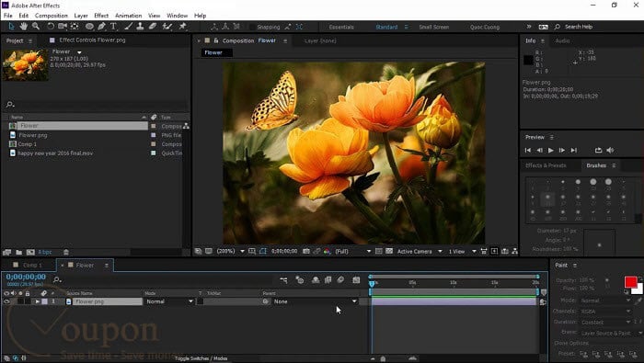Viewport: 644px width, 363px height.
Task: Click the delete trash icon in Project panel
Action: [x=66, y=252]
